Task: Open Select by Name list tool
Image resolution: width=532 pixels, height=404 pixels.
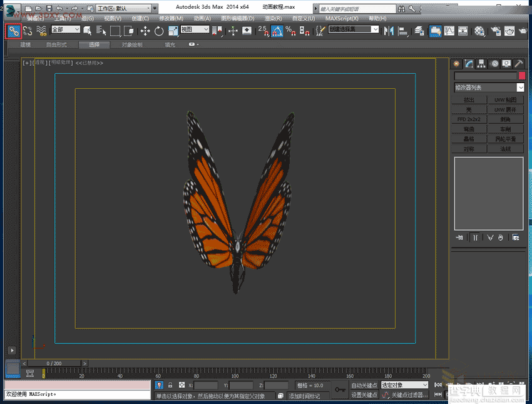Action: coord(101,31)
